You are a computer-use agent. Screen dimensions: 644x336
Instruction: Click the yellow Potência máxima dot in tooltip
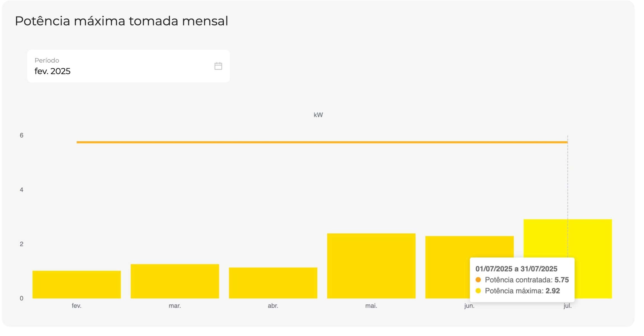pos(478,291)
